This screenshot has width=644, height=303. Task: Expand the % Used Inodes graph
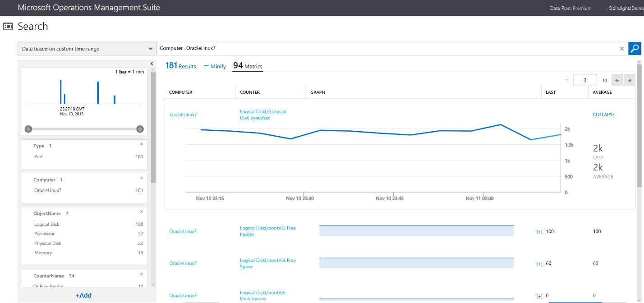click(x=539, y=296)
